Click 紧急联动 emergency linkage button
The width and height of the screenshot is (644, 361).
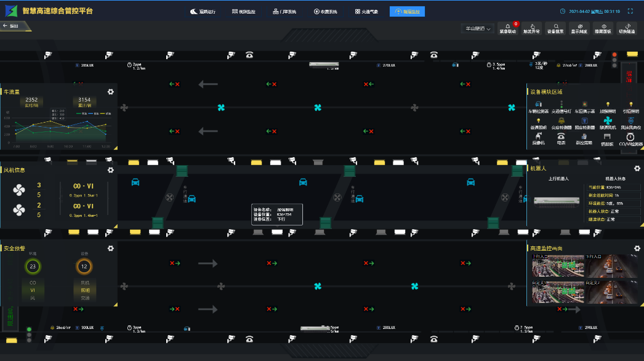click(x=507, y=28)
